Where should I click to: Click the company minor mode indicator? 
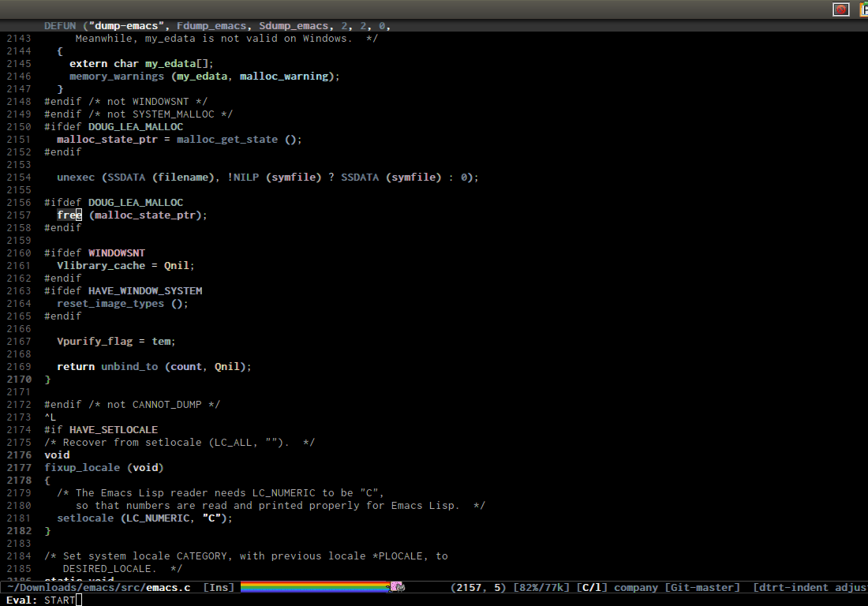point(636,587)
